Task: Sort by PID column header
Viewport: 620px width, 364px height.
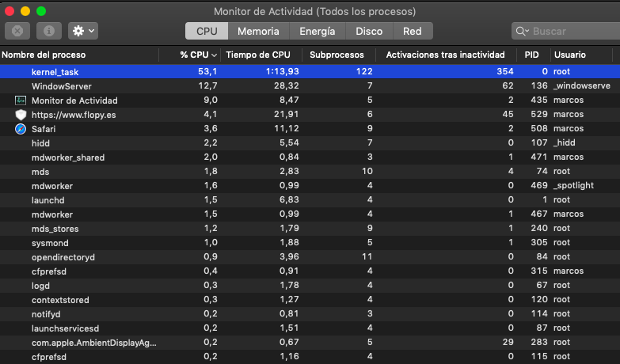Action: coord(532,55)
